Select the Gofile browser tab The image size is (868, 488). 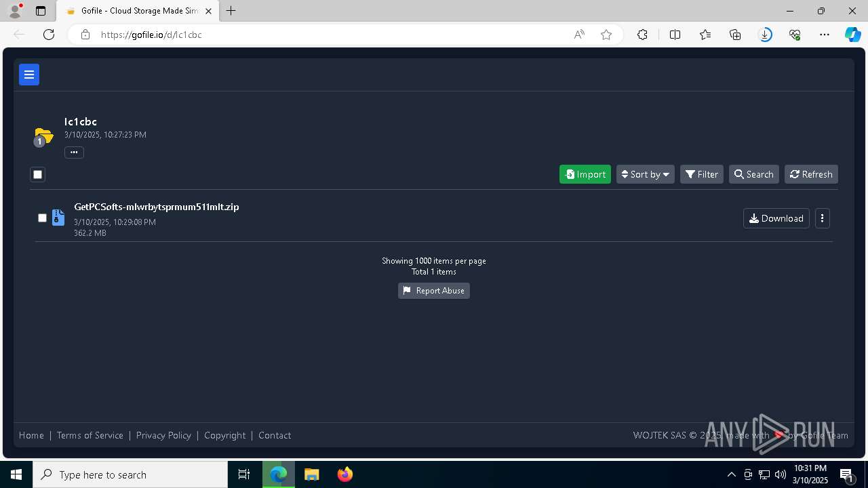click(139, 11)
